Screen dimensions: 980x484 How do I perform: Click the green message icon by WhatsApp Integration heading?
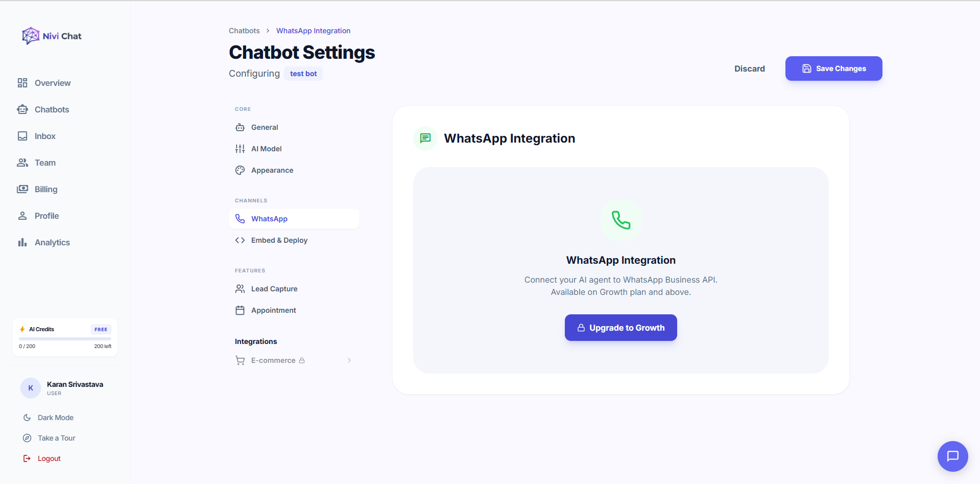coord(425,138)
